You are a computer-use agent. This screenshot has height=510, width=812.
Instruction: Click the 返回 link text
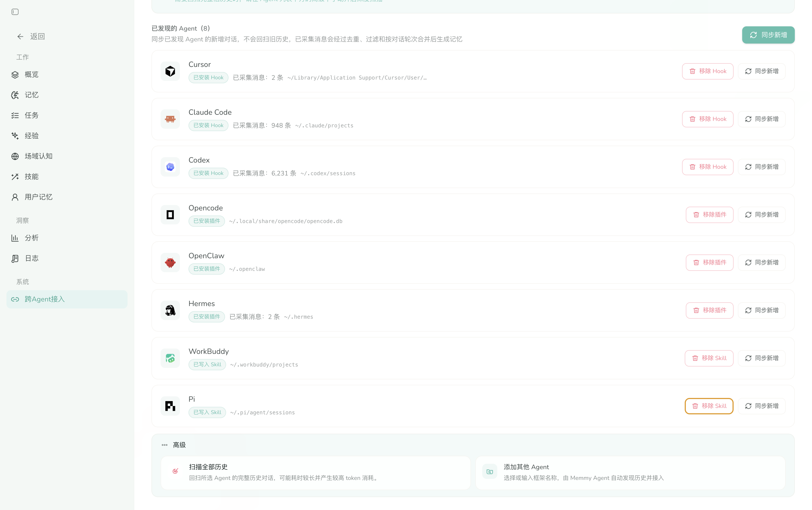click(x=37, y=37)
